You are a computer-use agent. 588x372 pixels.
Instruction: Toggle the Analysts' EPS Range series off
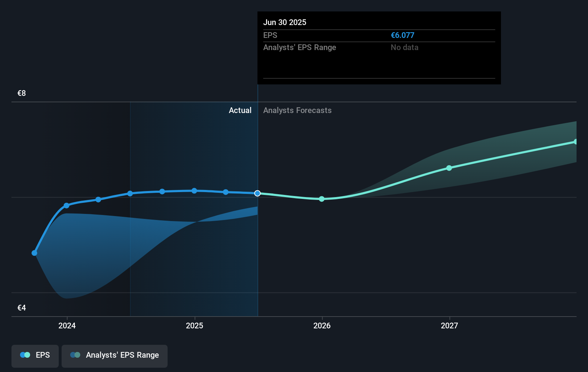coord(114,356)
